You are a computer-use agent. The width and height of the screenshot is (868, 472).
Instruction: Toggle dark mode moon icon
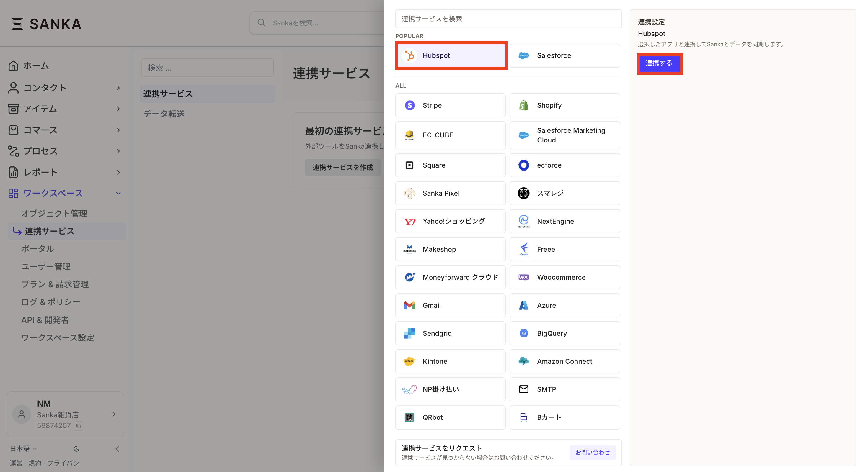tap(76, 448)
